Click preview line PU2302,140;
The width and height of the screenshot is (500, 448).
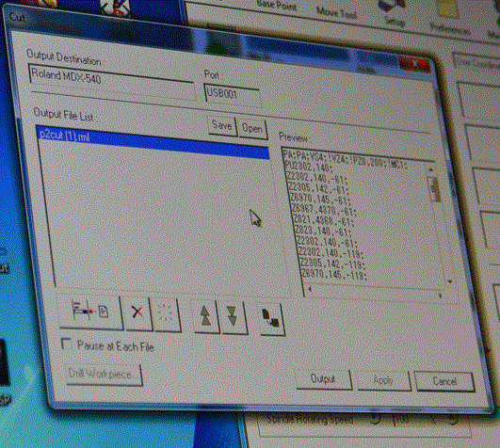click(309, 166)
